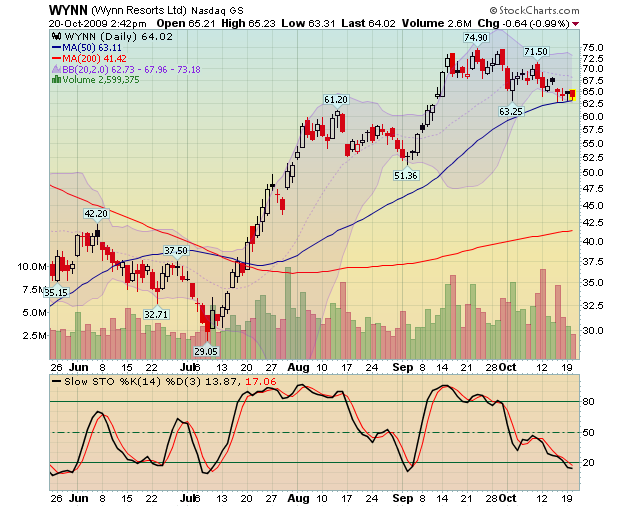Click the 20 level on stochastic axis
The image size is (620, 507).
point(588,462)
